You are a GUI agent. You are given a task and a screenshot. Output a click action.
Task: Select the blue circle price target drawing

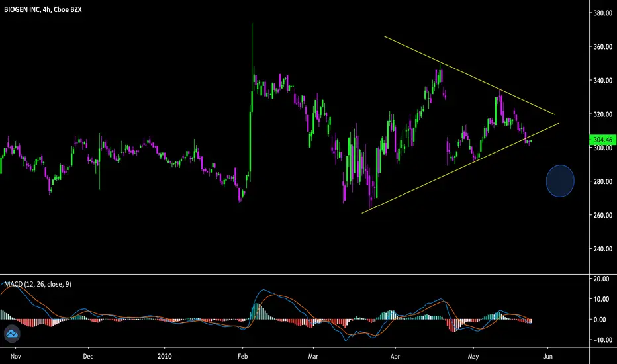560,181
